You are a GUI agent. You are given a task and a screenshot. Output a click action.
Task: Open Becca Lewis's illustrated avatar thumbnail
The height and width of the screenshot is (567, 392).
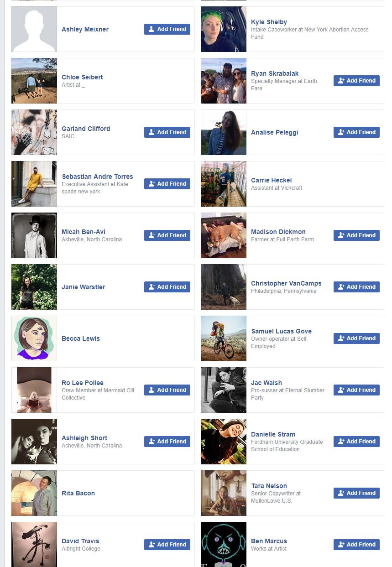click(x=34, y=338)
